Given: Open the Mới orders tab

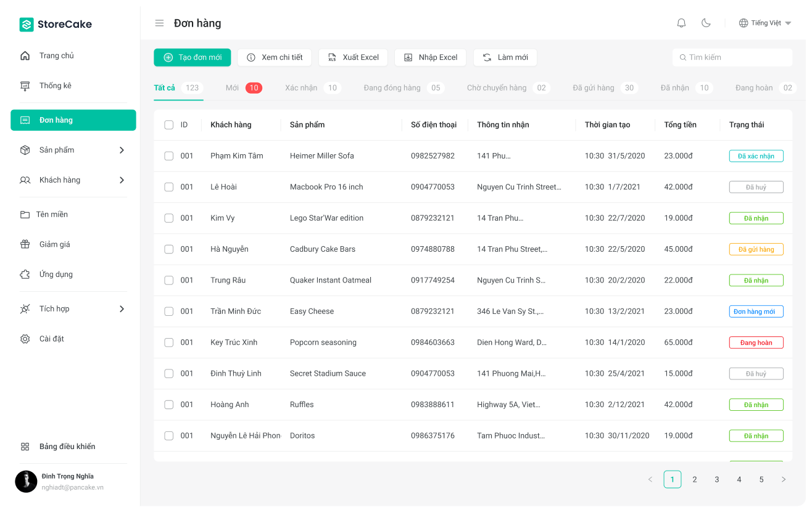Looking at the screenshot, I should (231, 88).
